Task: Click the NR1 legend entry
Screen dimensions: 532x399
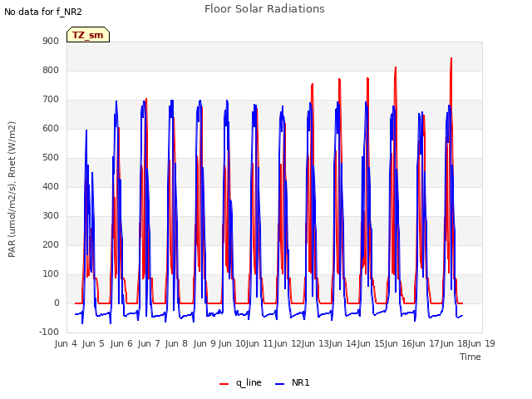Action: click(293, 382)
